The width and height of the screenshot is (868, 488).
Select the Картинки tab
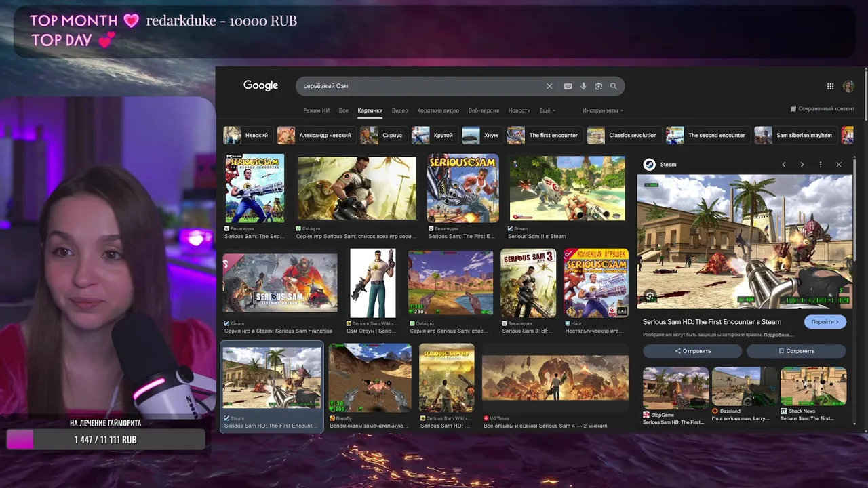pos(370,110)
